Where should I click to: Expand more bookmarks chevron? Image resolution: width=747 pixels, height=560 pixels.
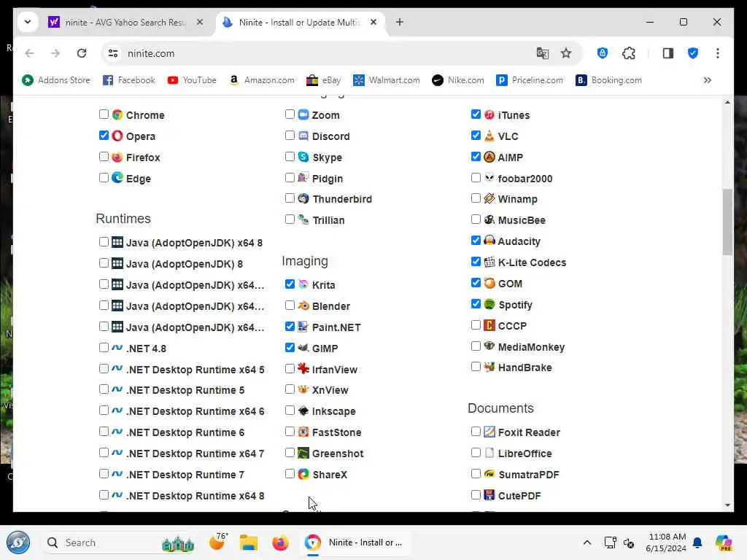point(708,80)
